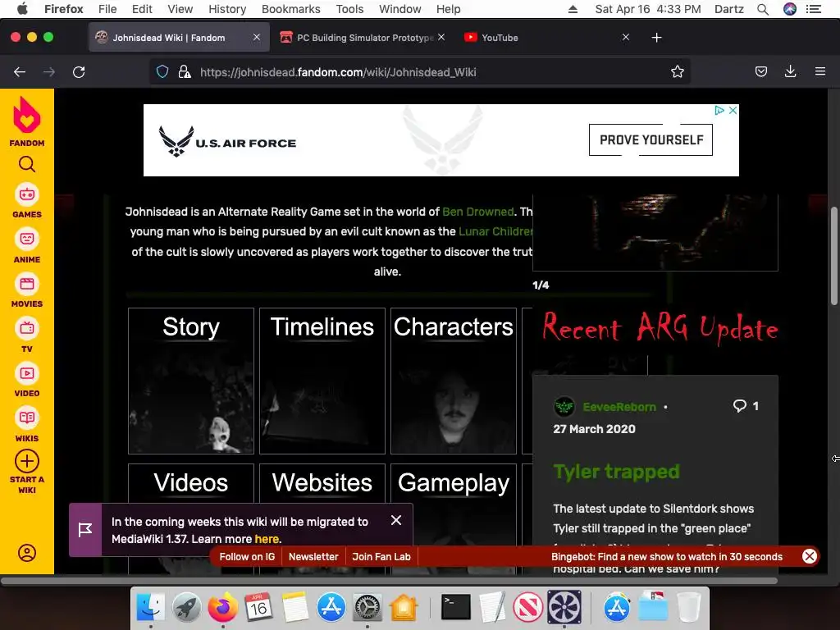Open the 'here' migration info link

(267, 539)
